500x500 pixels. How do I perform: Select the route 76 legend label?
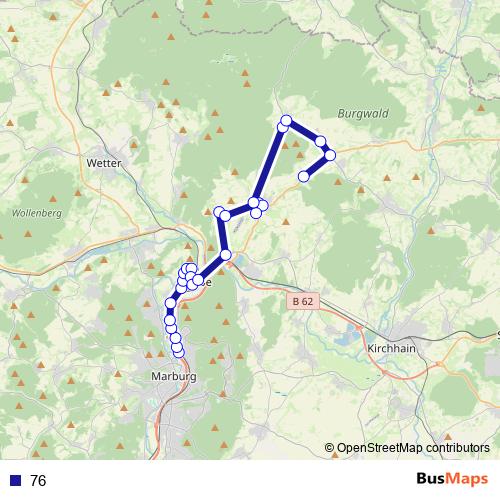click(38, 481)
